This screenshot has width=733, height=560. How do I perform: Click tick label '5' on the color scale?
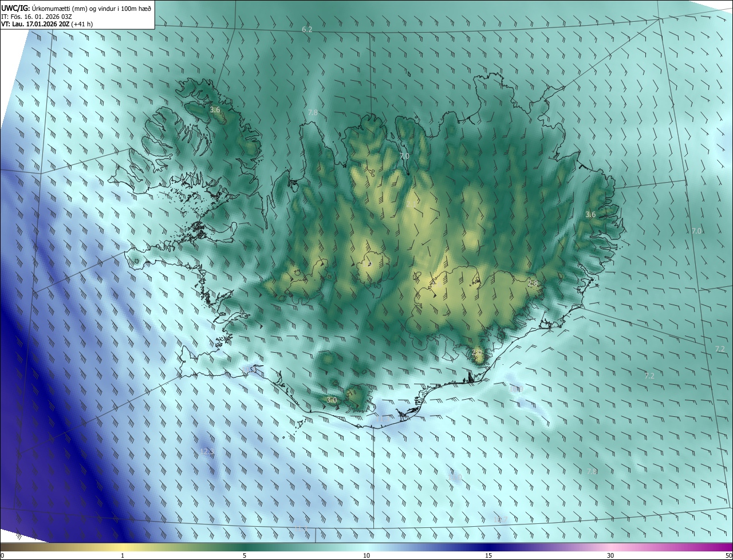click(245, 556)
